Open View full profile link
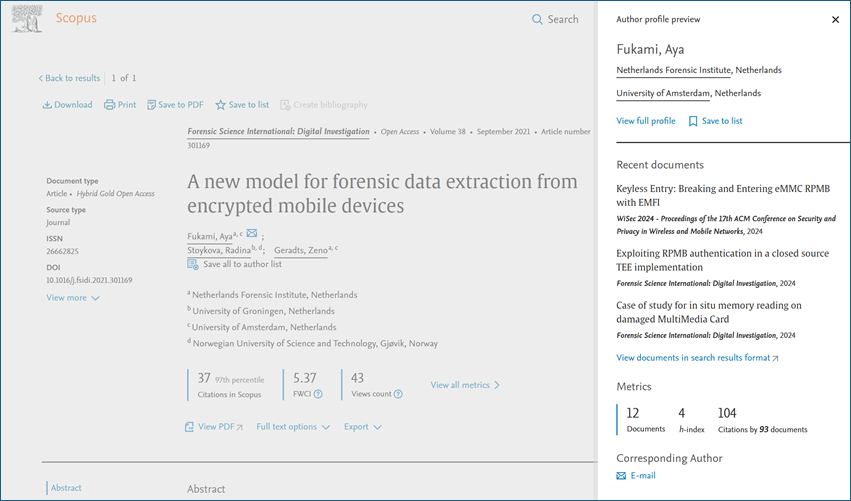This screenshot has width=851, height=501. [645, 121]
